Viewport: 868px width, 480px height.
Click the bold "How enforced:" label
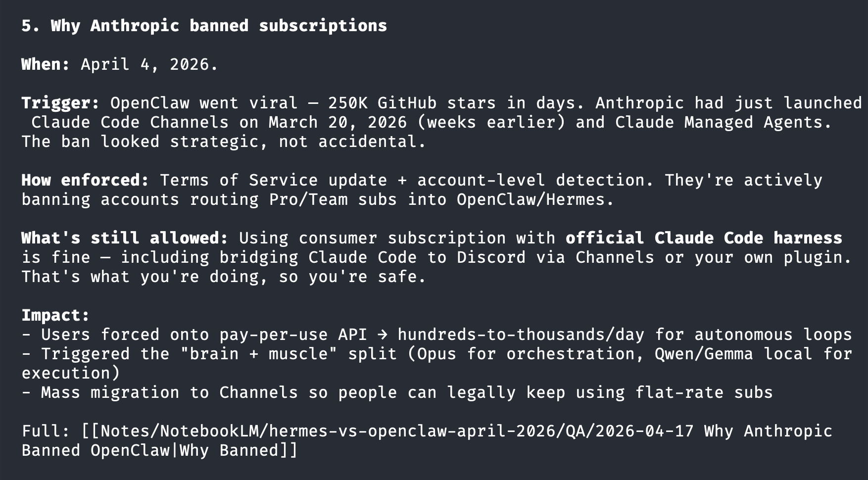tap(85, 180)
